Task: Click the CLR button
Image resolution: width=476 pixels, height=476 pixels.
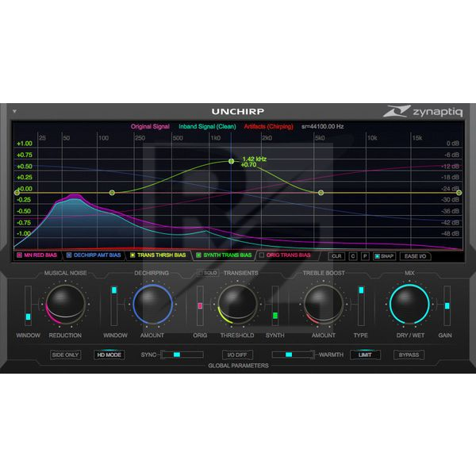Action: 336,256
